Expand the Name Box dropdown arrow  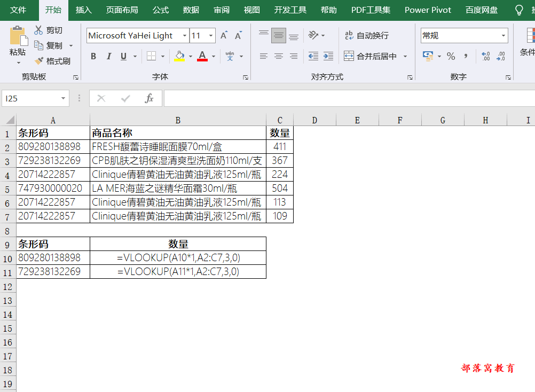(63, 99)
